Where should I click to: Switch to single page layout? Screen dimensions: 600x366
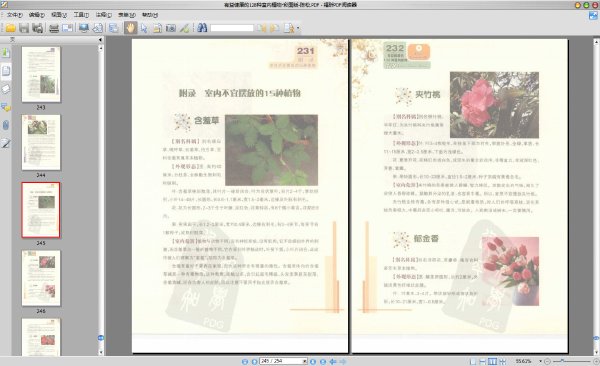pyautogui.click(x=473, y=361)
